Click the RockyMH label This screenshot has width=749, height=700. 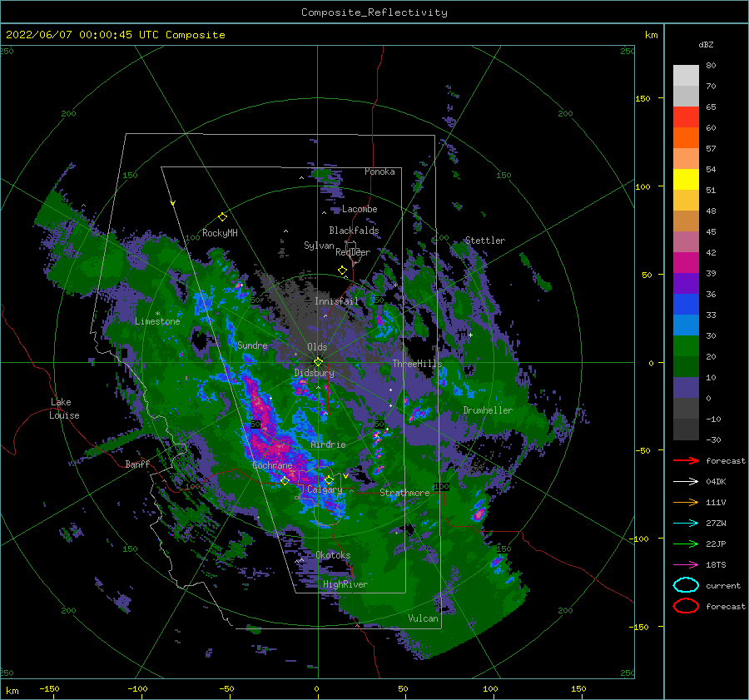[x=220, y=233]
